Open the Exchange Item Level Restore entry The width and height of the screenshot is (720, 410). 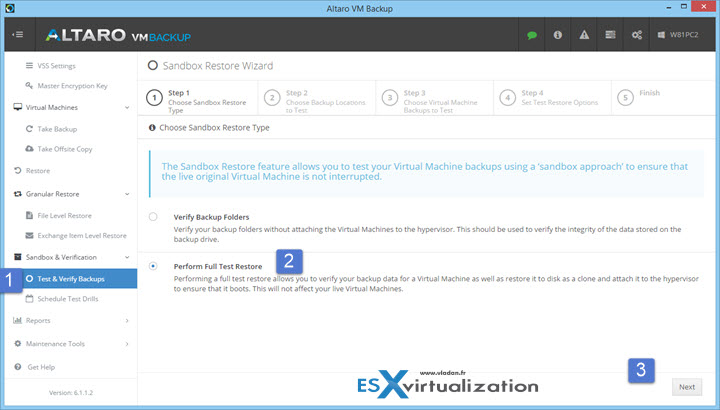[82, 236]
